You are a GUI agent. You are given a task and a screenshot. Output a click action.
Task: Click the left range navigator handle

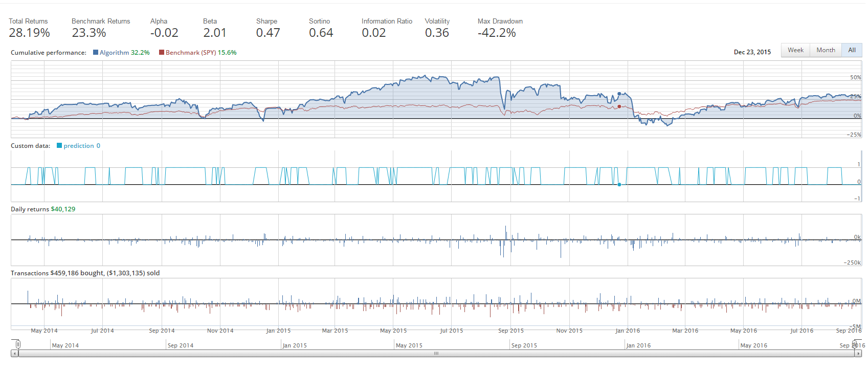tap(18, 344)
